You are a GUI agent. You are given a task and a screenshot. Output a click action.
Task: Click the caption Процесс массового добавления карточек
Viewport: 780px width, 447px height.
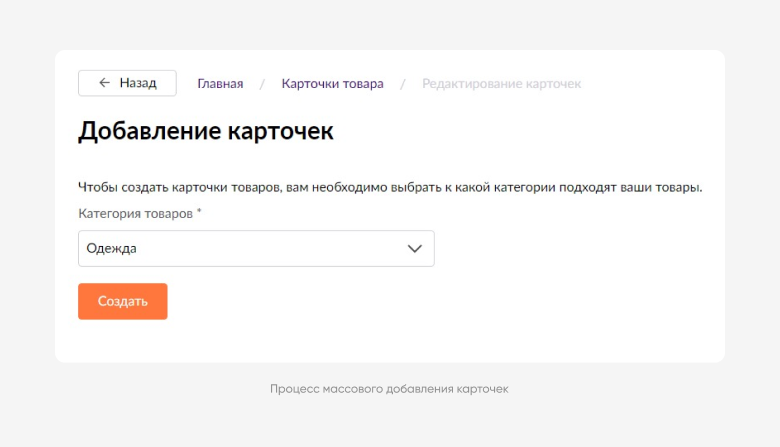[x=389, y=389]
